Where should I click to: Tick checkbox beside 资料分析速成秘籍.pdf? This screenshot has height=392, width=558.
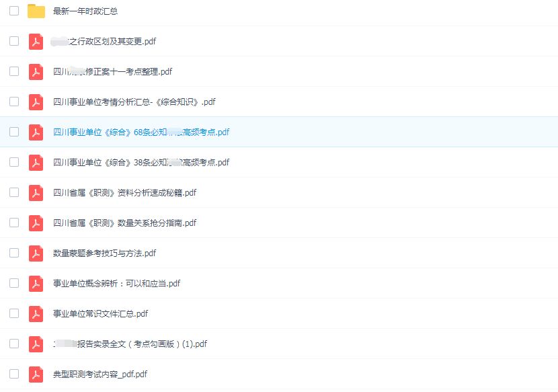14,192
